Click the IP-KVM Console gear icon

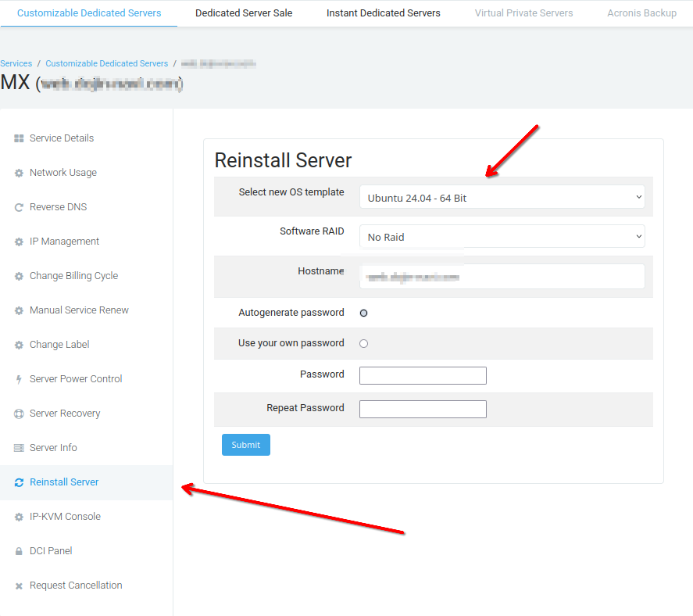tap(19, 516)
